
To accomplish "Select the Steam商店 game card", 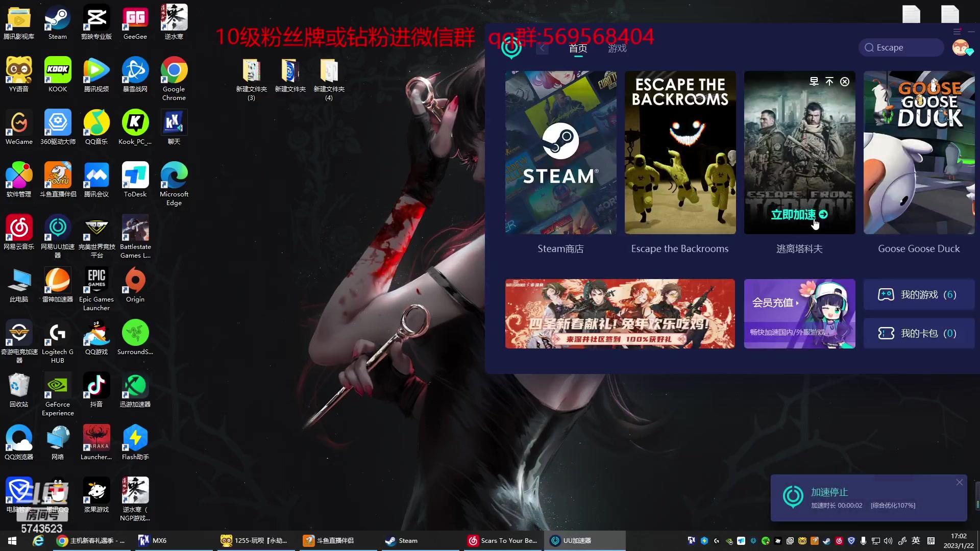I will pos(560,153).
